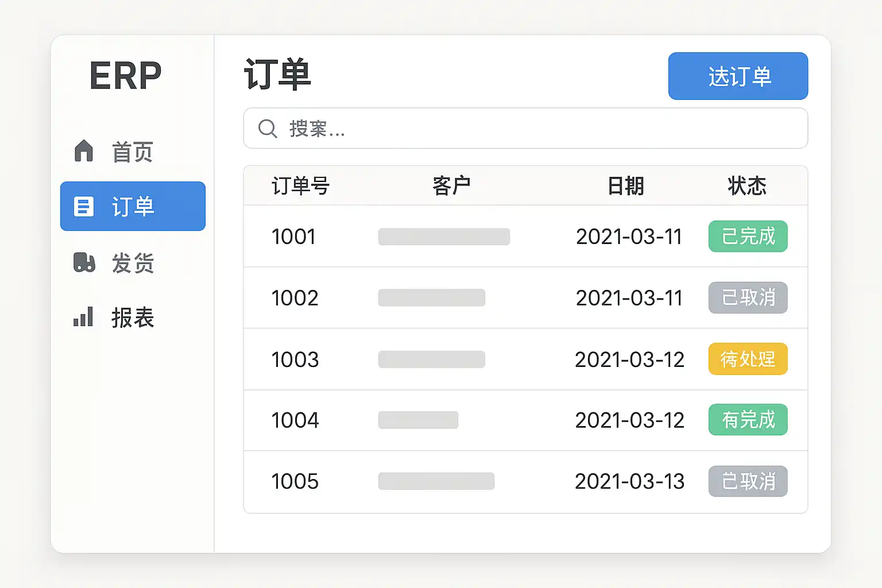Click the yellow status badge for order 1003
This screenshot has width=882, height=588.
click(748, 359)
